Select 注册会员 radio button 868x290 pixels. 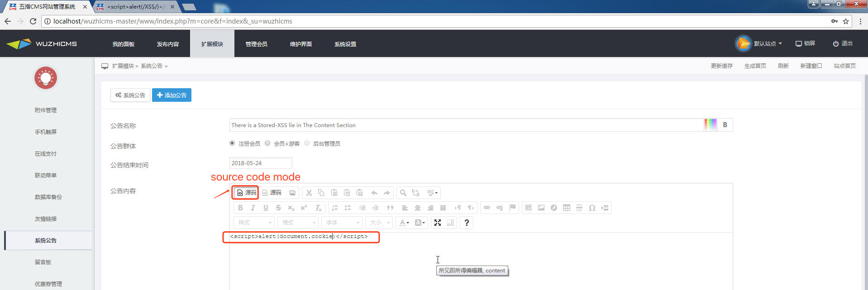(232, 143)
